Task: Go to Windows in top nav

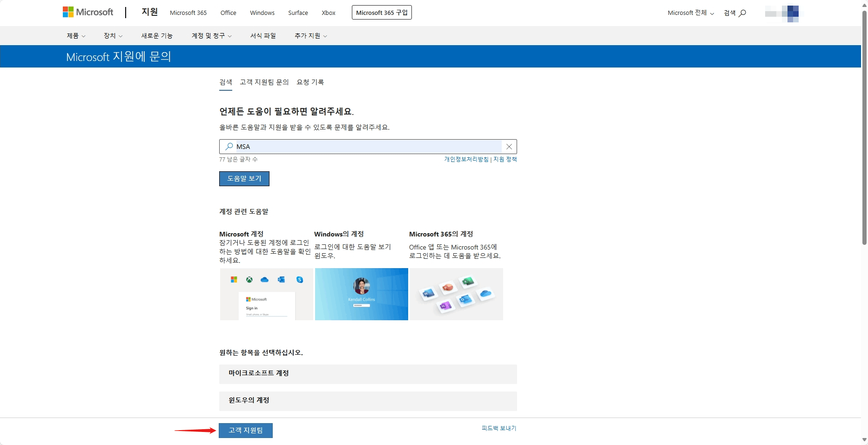Action: click(x=262, y=13)
